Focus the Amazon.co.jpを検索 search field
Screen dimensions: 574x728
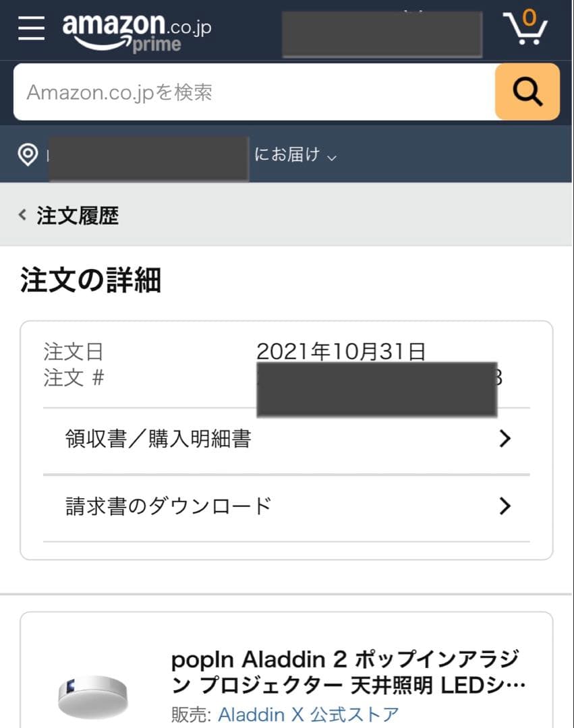(253, 92)
